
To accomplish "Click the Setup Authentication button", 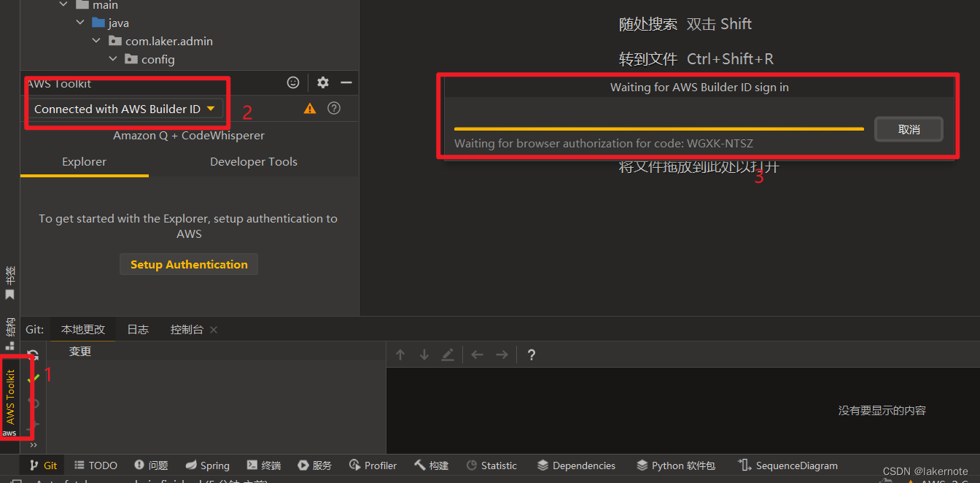I will coord(189,264).
